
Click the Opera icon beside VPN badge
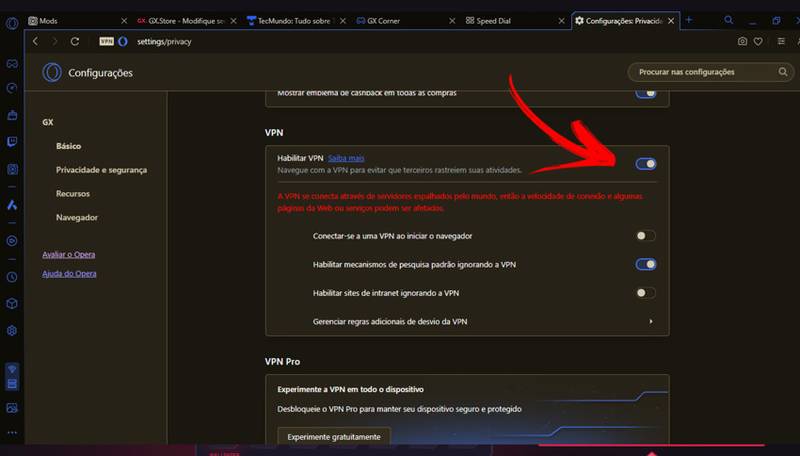[x=123, y=41]
